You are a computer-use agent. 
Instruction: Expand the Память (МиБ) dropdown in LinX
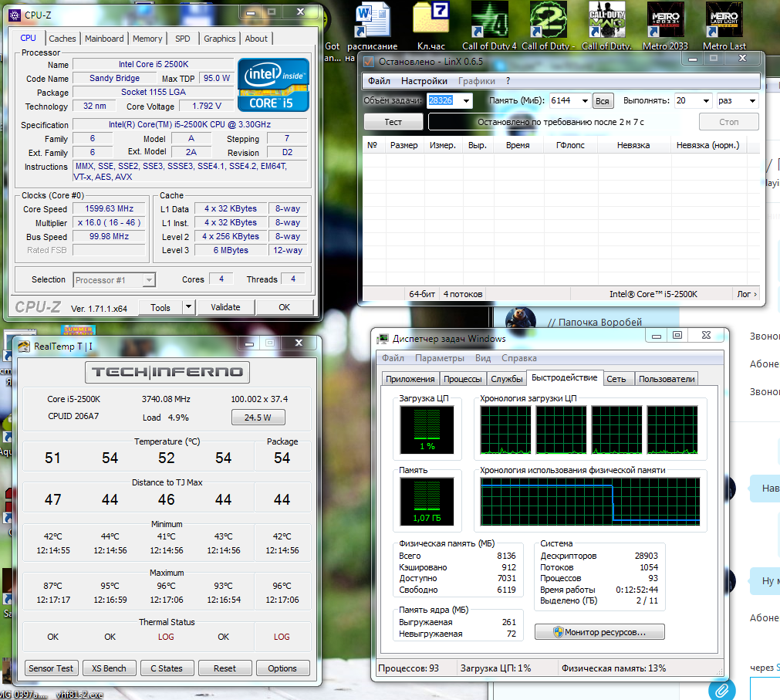585,100
